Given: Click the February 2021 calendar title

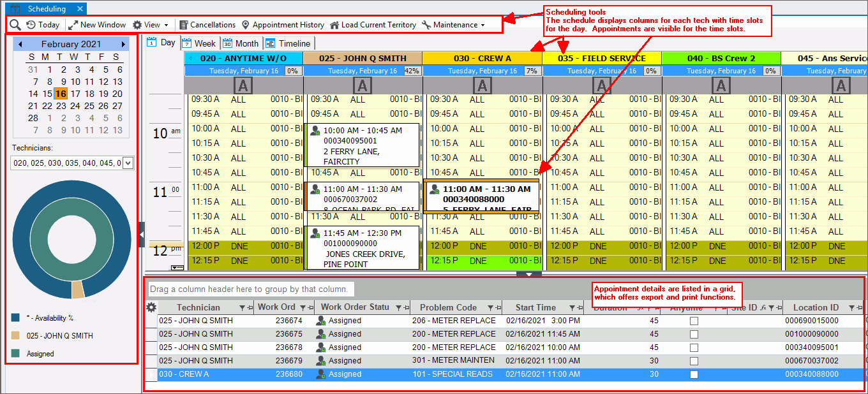Looking at the screenshot, I should click(x=71, y=44).
